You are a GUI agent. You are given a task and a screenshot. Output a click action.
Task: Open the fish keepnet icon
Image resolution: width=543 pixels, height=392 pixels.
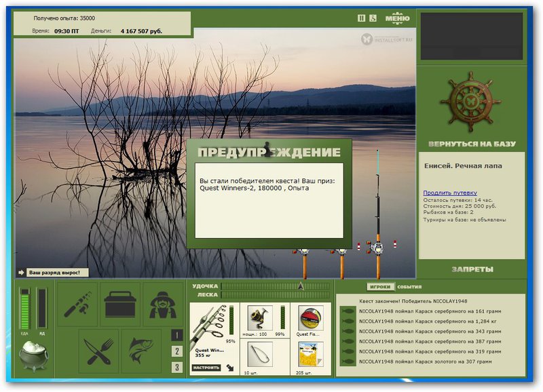(x=141, y=351)
